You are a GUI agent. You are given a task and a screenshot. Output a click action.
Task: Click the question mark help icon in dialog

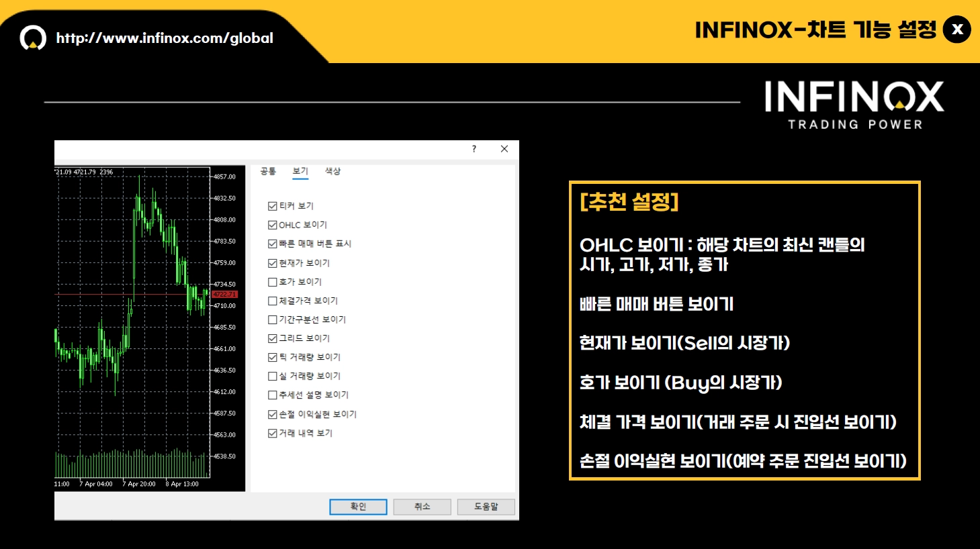pos(474,149)
